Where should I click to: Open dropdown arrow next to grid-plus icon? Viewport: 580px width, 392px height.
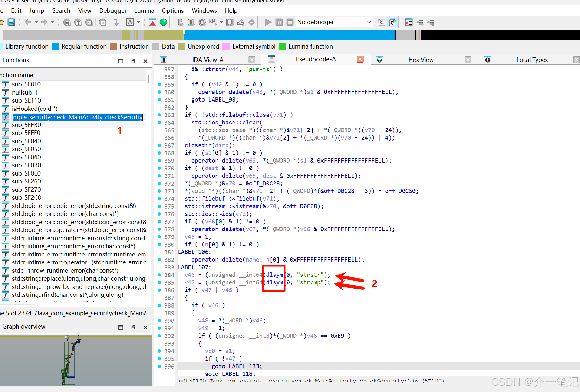coord(221,22)
